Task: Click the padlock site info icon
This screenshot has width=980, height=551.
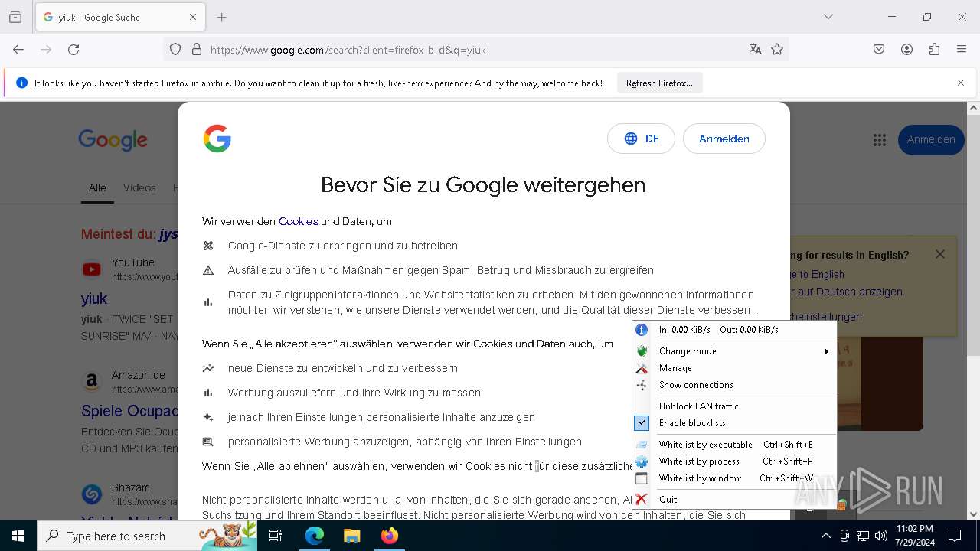Action: (x=197, y=50)
